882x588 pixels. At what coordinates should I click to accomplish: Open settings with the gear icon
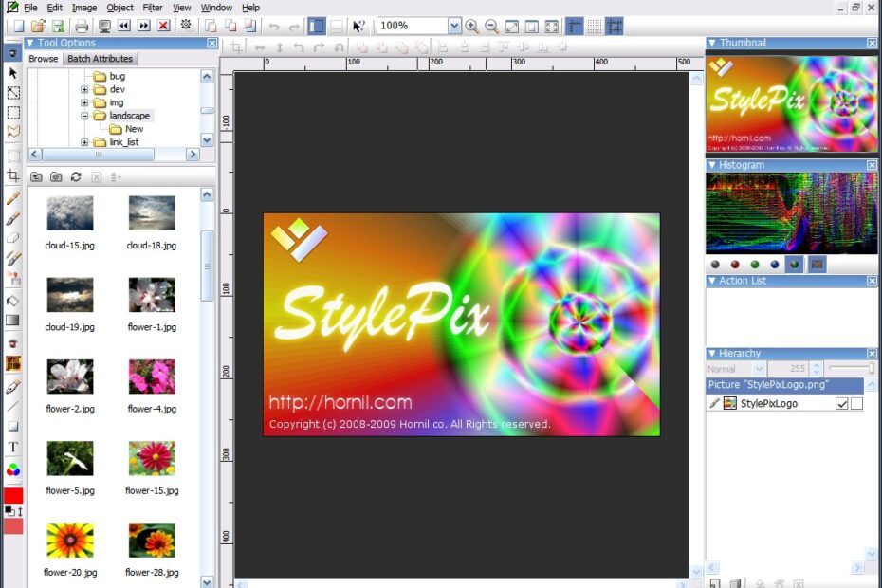186,26
